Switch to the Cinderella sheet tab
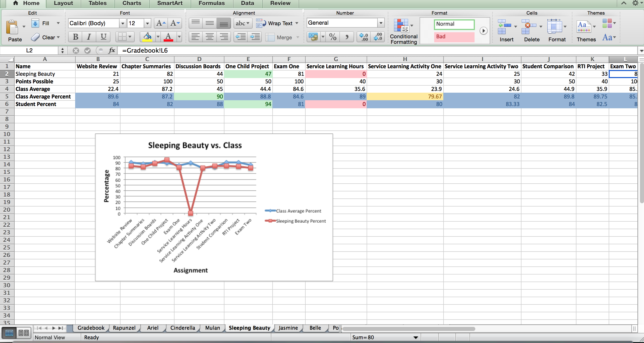This screenshot has width=644, height=343. point(183,328)
